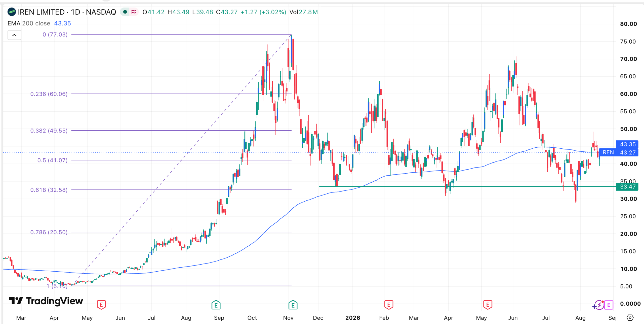
Task: Click the blue 43.35 EMA legend value
Action: [62, 23]
